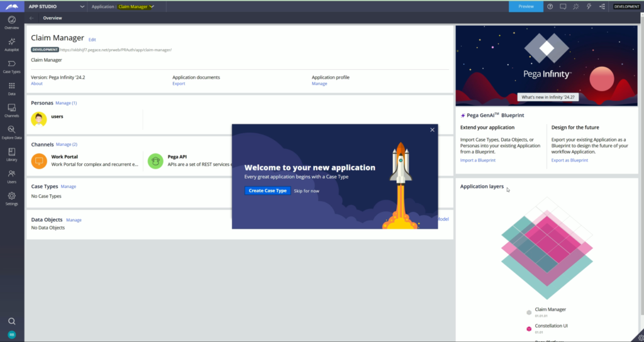
Task: Open Settings in the sidebar
Action: [x=12, y=199]
